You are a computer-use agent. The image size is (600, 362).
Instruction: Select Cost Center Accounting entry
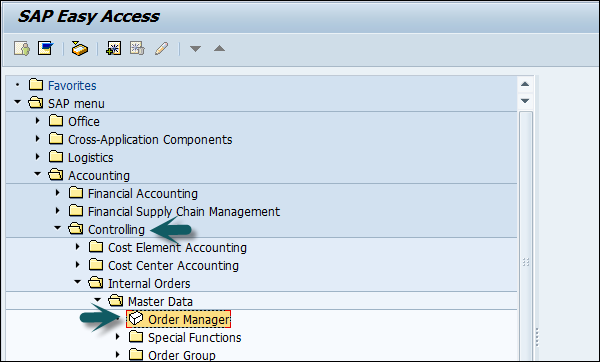[173, 266]
